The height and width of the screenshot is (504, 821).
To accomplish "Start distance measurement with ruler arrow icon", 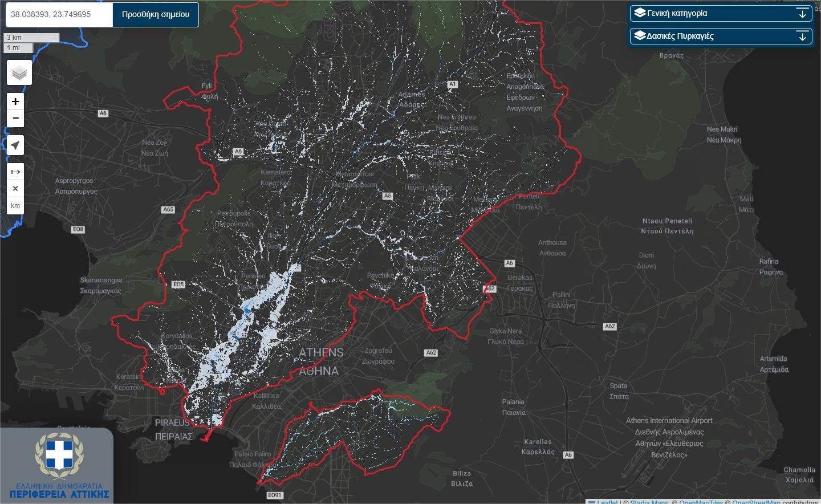I will (15, 172).
